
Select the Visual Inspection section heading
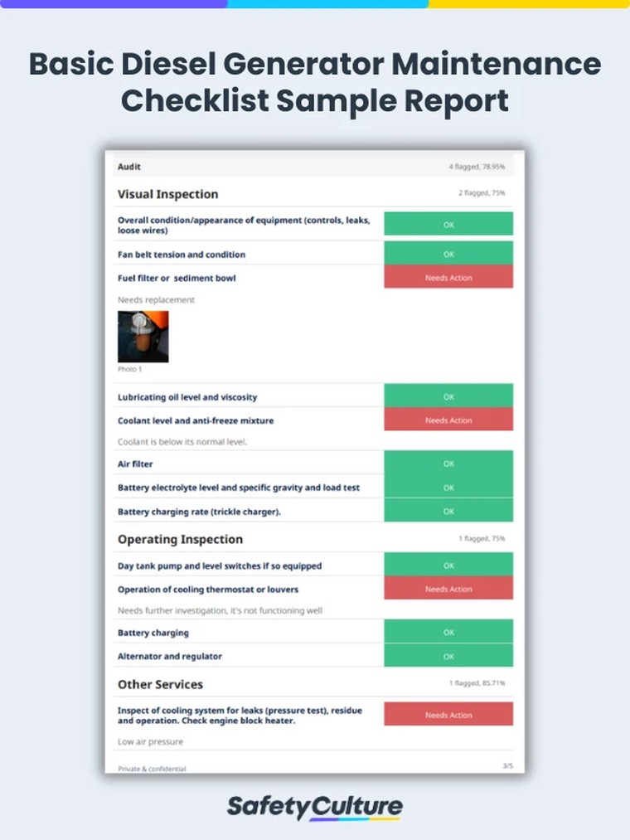point(168,194)
